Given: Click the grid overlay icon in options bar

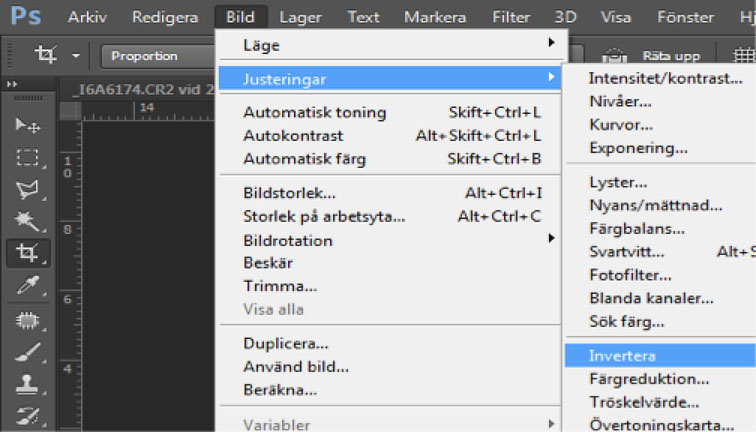Looking at the screenshot, I should [x=744, y=56].
